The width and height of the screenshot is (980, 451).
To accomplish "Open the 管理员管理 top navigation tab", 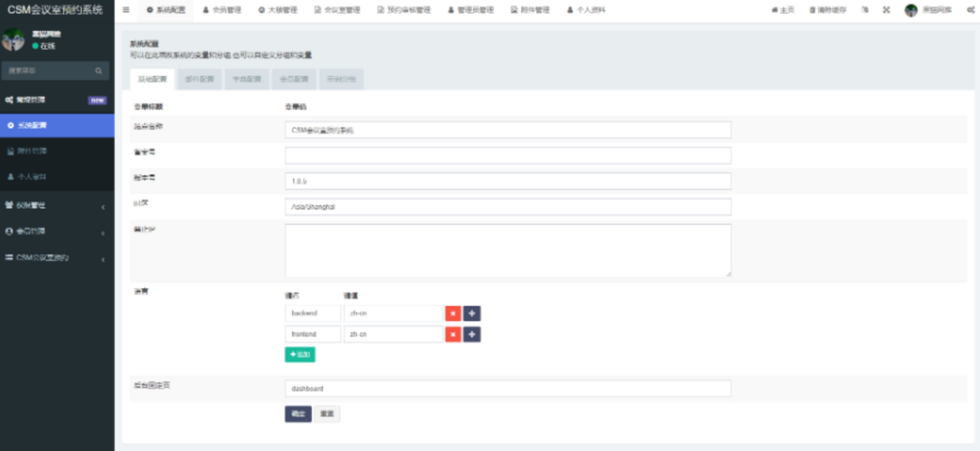I will coord(470,10).
